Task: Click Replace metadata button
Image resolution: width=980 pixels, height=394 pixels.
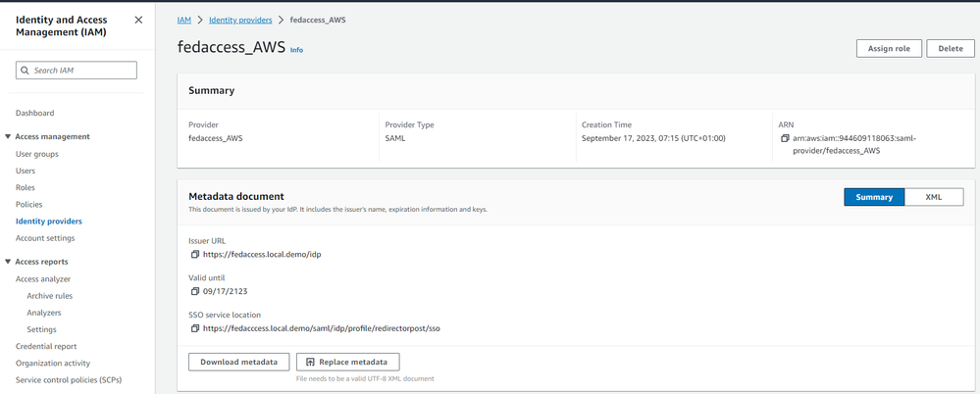Action: coord(347,363)
